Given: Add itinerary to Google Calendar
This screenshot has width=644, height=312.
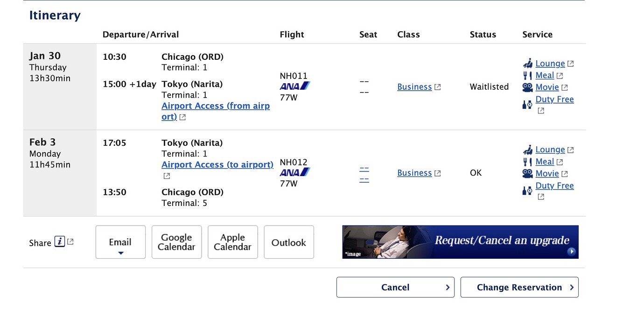Looking at the screenshot, I should [x=176, y=242].
